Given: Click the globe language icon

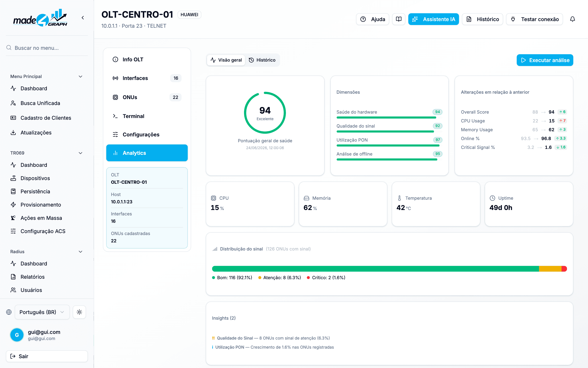Looking at the screenshot, I should [x=9, y=312].
